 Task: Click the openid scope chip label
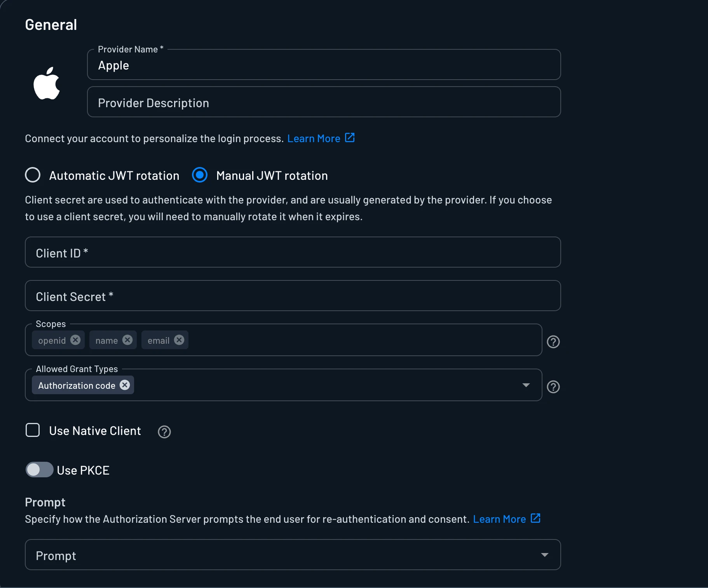[52, 341]
